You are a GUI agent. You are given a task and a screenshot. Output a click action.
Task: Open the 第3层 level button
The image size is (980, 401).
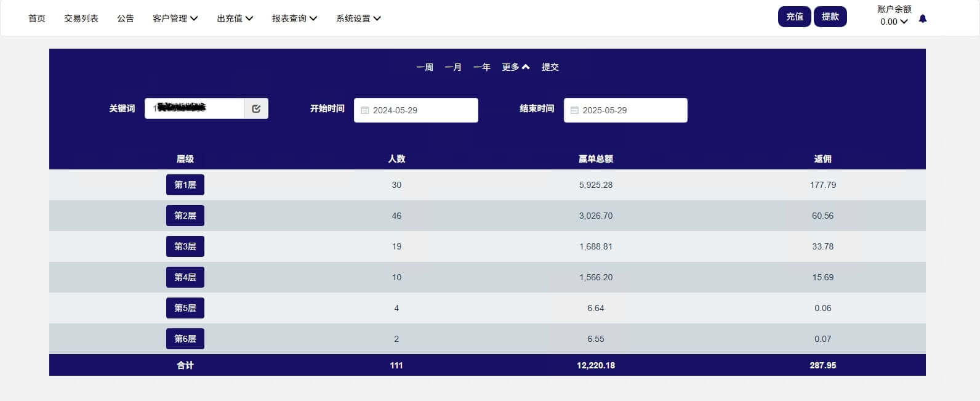[x=185, y=246]
